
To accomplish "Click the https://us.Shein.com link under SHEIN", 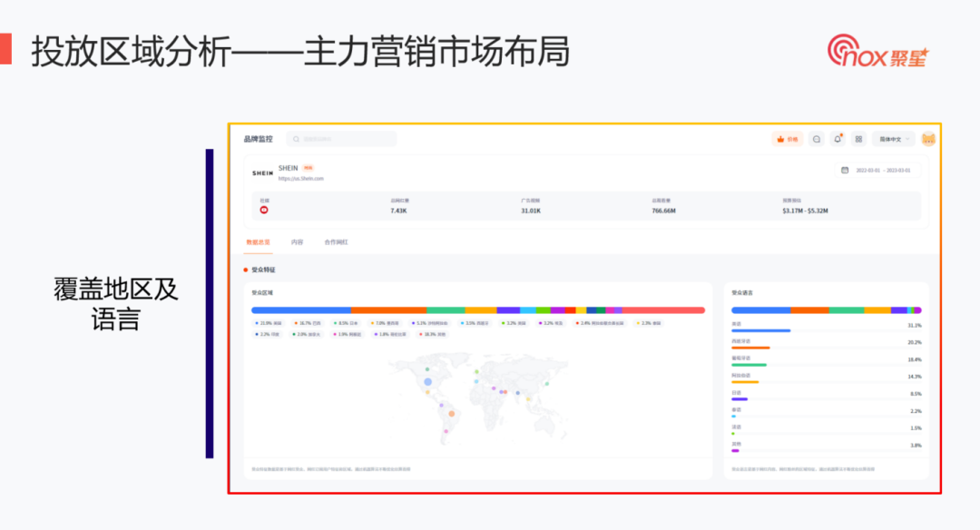I will (300, 179).
